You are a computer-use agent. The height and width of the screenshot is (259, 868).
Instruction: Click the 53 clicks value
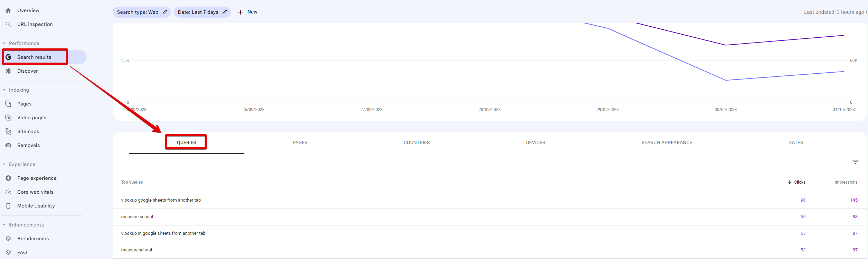[803, 250]
